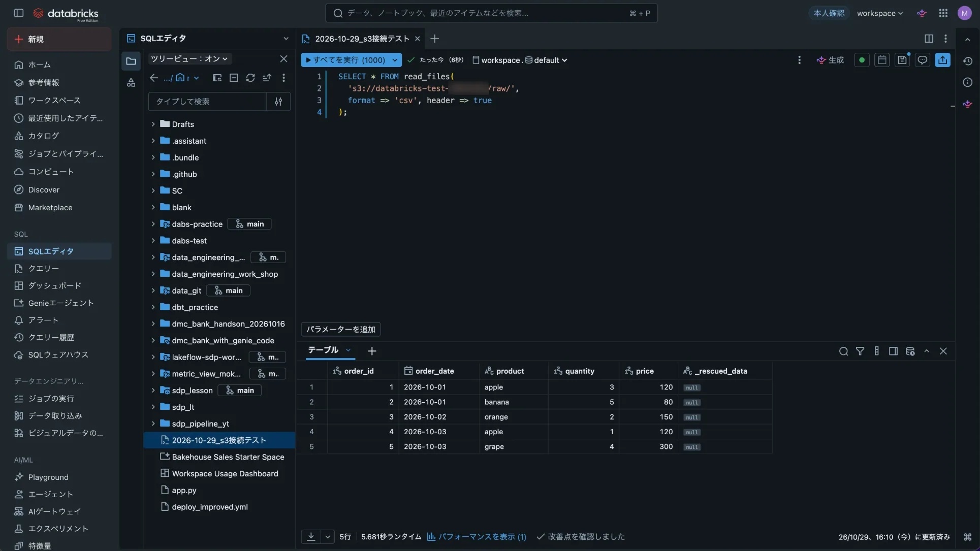Open file tree filter settings

278,102
